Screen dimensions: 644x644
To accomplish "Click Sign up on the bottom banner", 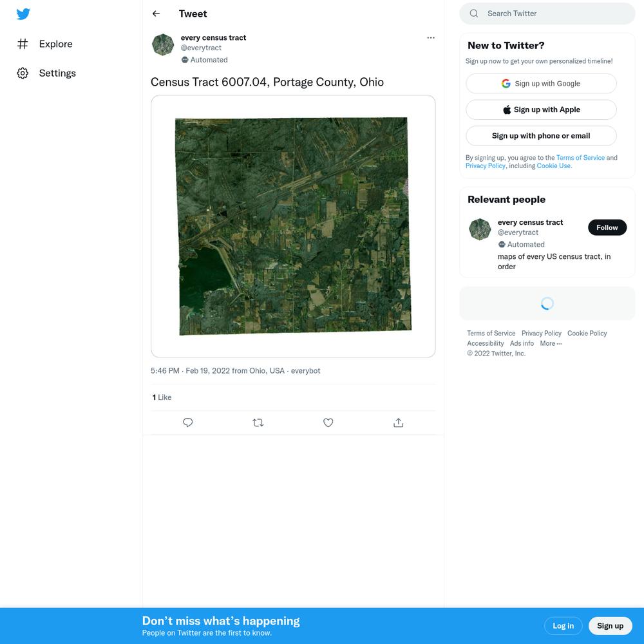I will (x=610, y=626).
